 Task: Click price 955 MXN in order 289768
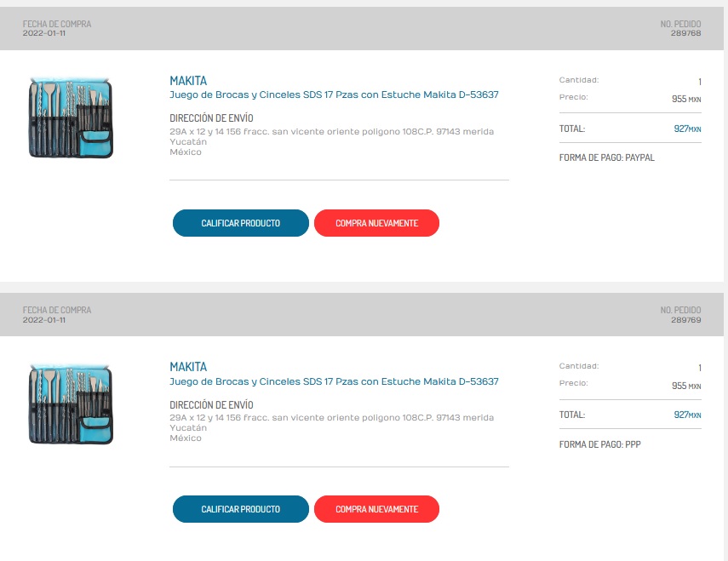point(686,99)
